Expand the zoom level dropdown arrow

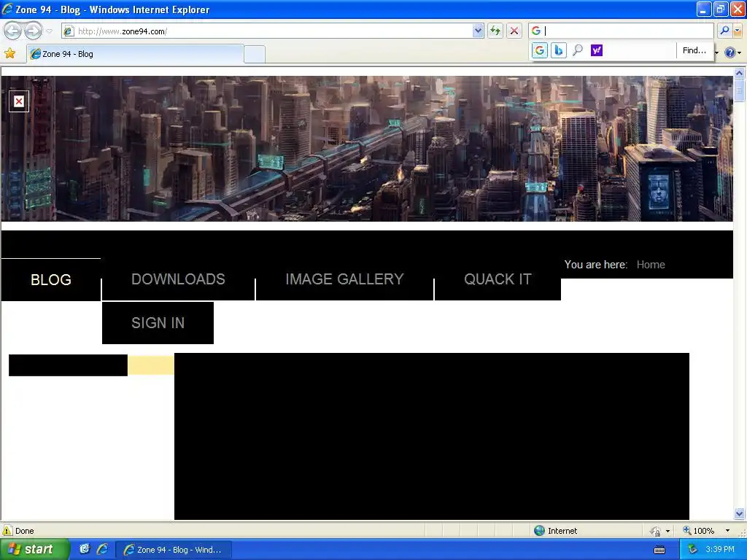coord(727,531)
